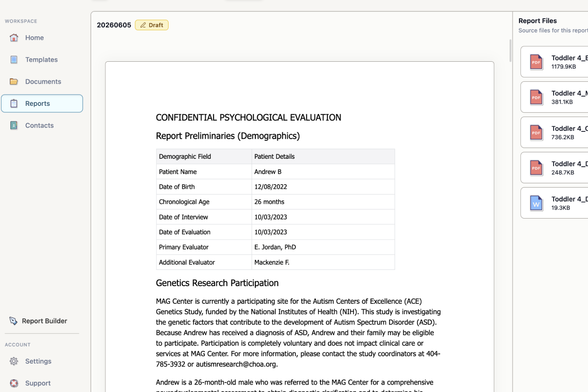This screenshot has width=588, height=392.
Task: Open the Support page
Action: (x=42, y=383)
